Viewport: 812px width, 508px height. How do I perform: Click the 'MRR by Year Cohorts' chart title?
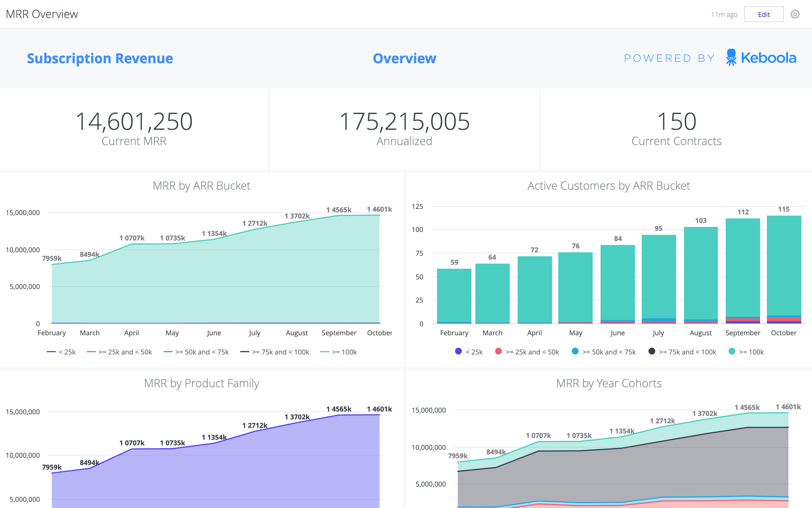point(609,383)
